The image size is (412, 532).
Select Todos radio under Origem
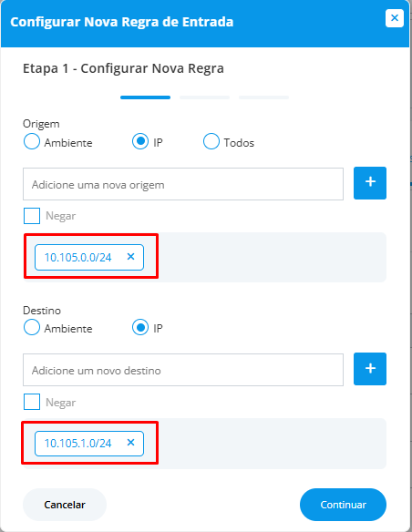point(211,141)
